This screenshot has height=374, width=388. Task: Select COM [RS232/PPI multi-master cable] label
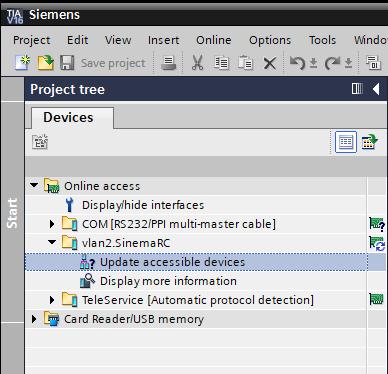click(179, 224)
